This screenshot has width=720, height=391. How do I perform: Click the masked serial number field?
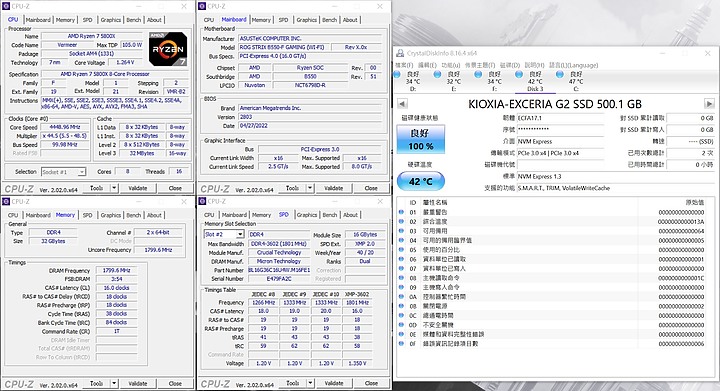click(560, 129)
